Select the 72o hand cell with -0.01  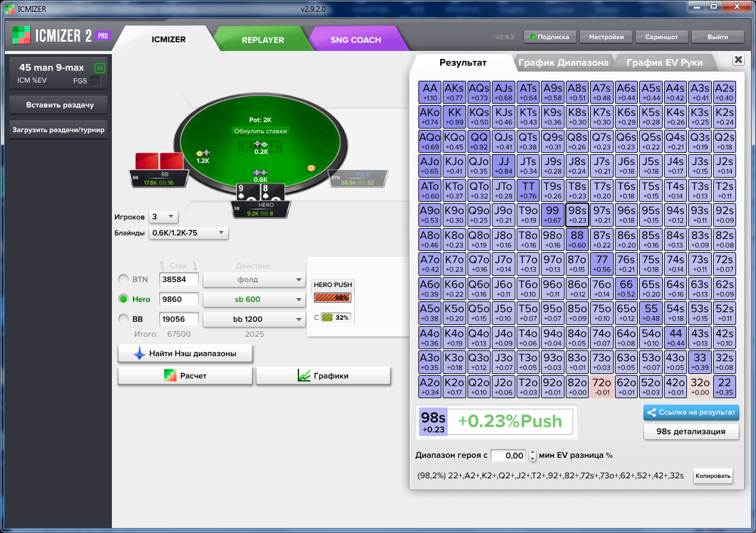[602, 386]
